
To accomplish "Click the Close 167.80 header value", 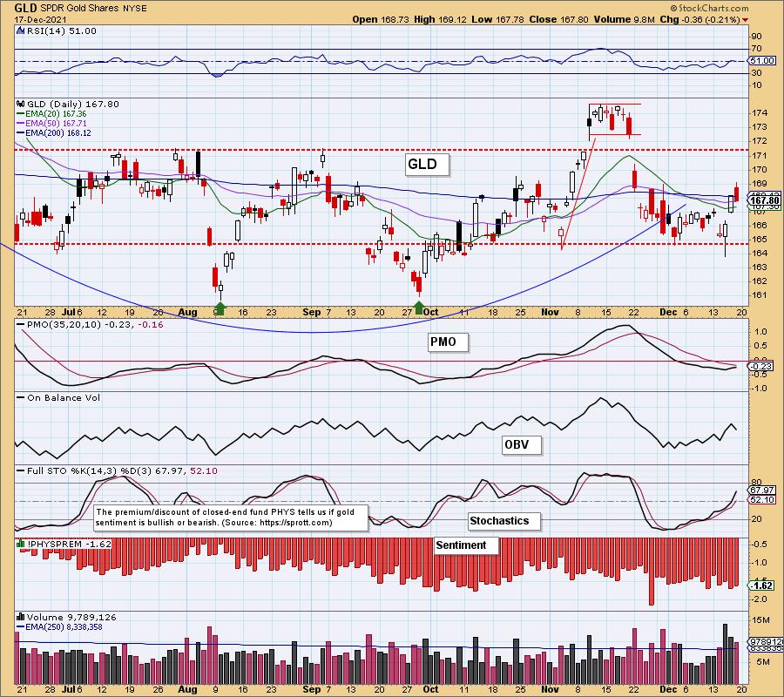I will (559, 19).
